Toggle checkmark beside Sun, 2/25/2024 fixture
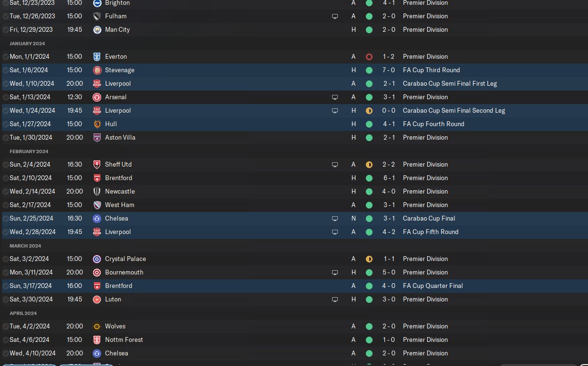Viewport: 588px width, 366px height. pos(5,218)
